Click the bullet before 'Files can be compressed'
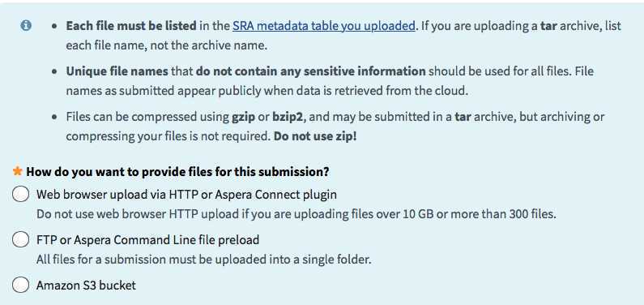This screenshot has height=305, width=644. click(x=54, y=117)
